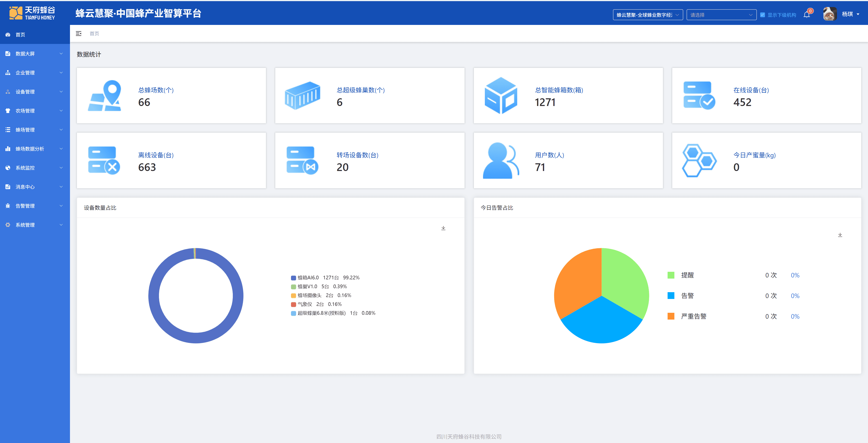This screenshot has height=443, width=868.
Task: Download the 设备数量占比 chart image
Action: (x=443, y=228)
